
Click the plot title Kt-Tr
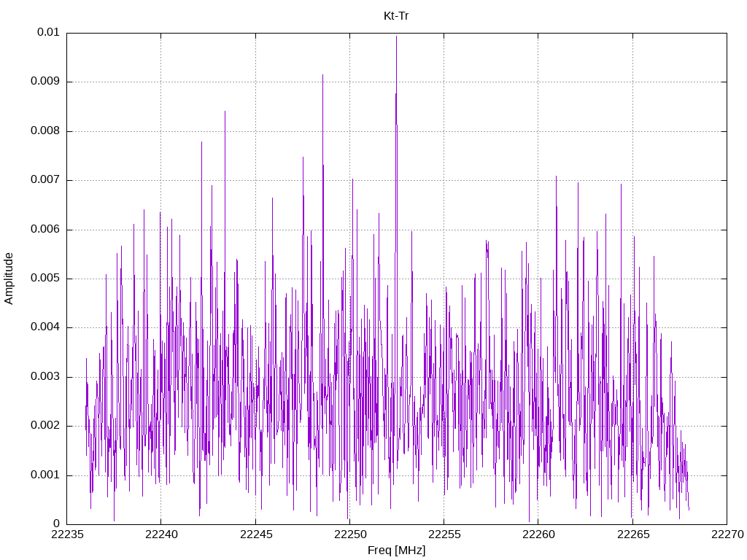396,16
